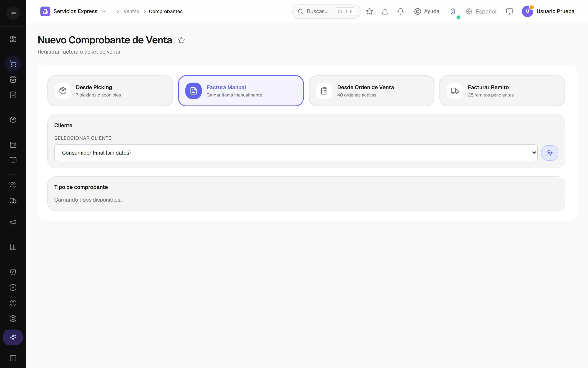Click the add new client button
Viewport: 588px width, 368px height.
pyautogui.click(x=550, y=153)
